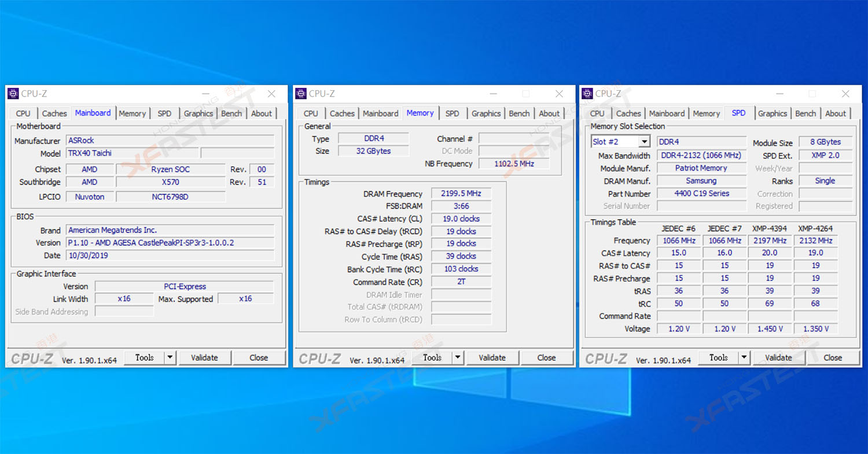Image resolution: width=868 pixels, height=454 pixels.
Task: Open the Caches tab in SPD window
Action: 628,113
